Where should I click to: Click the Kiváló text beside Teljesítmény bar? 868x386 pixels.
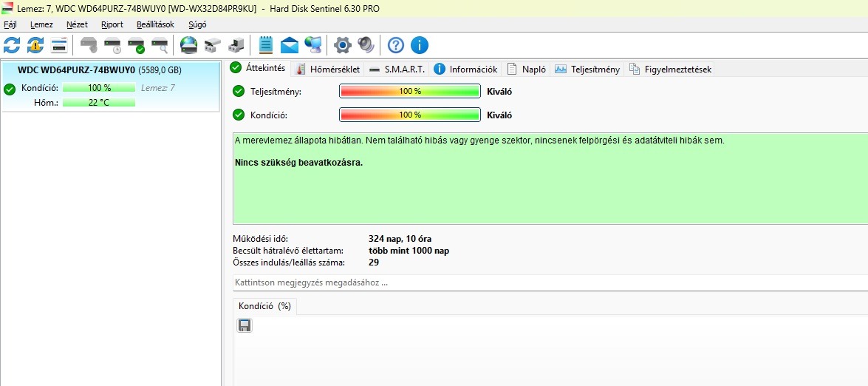[499, 92]
